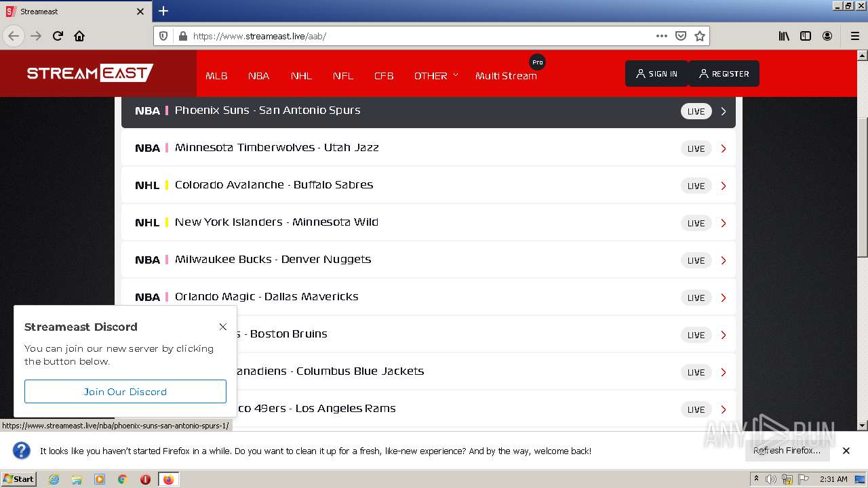The width and height of the screenshot is (868, 488).
Task: View site security padlock details
Action: [182, 36]
